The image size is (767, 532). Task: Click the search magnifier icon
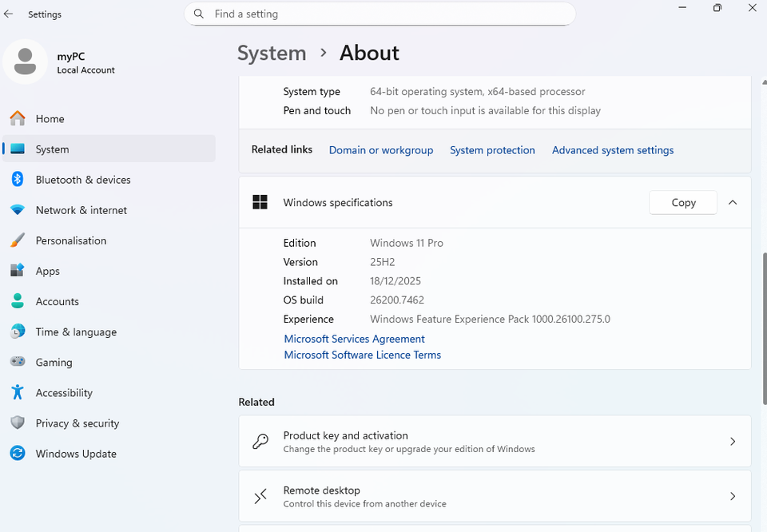click(x=198, y=14)
